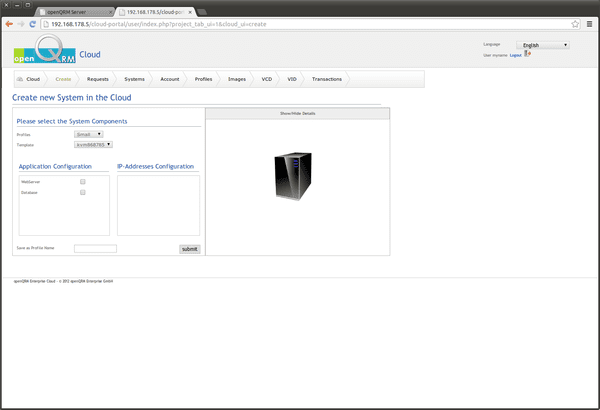Open the Create navigation tab
The width and height of the screenshot is (600, 410).
coord(63,79)
